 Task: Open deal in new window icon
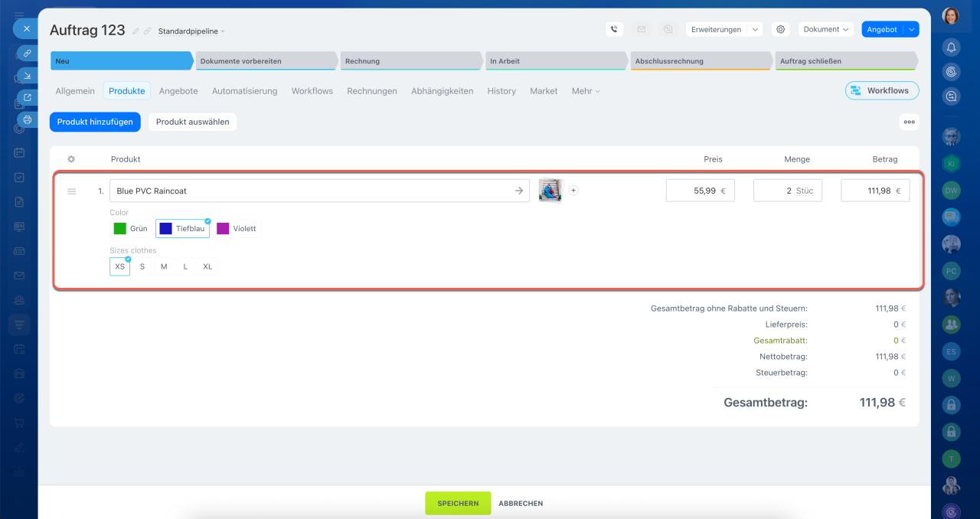[28, 97]
